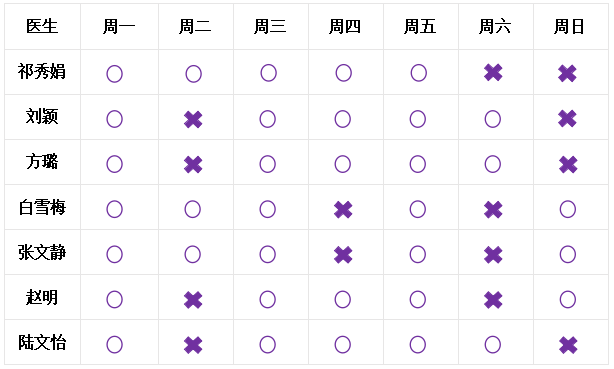614x369 pixels.
Task: Select doctor name 方璐
Action: coord(42,162)
